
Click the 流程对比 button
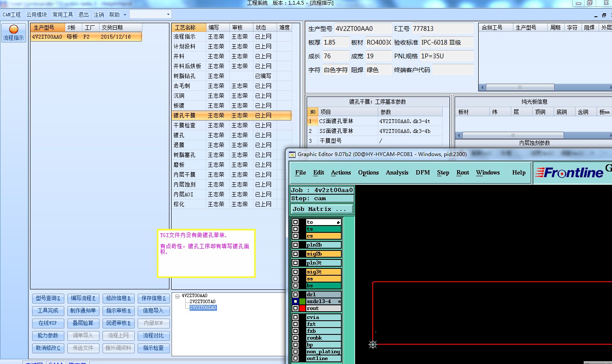154,335
